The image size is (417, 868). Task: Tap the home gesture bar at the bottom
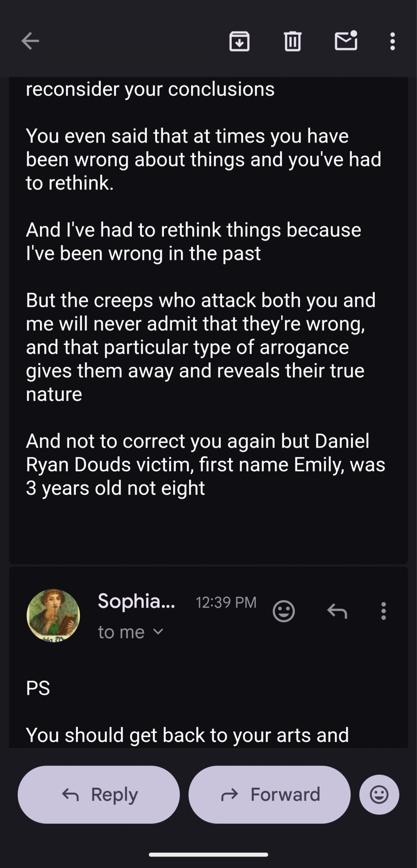click(x=208, y=854)
